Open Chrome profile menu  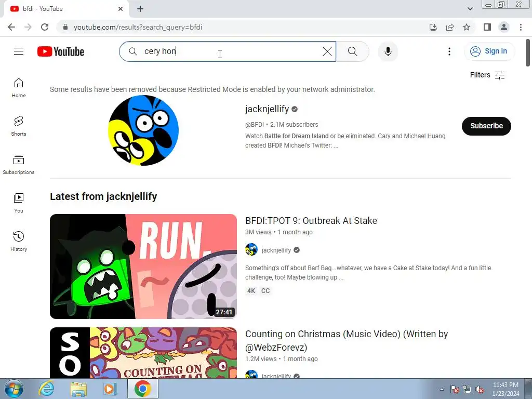click(x=504, y=27)
